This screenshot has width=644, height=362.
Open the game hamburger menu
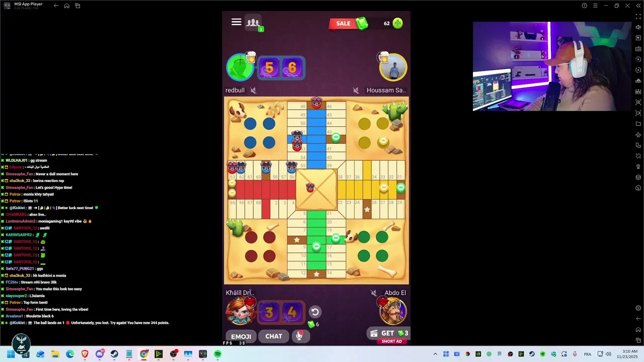(x=236, y=22)
